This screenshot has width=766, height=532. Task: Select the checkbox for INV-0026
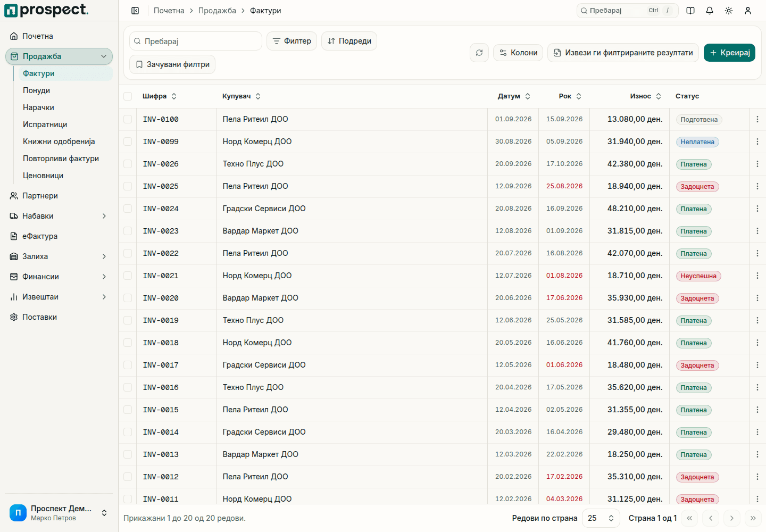pyautogui.click(x=128, y=164)
